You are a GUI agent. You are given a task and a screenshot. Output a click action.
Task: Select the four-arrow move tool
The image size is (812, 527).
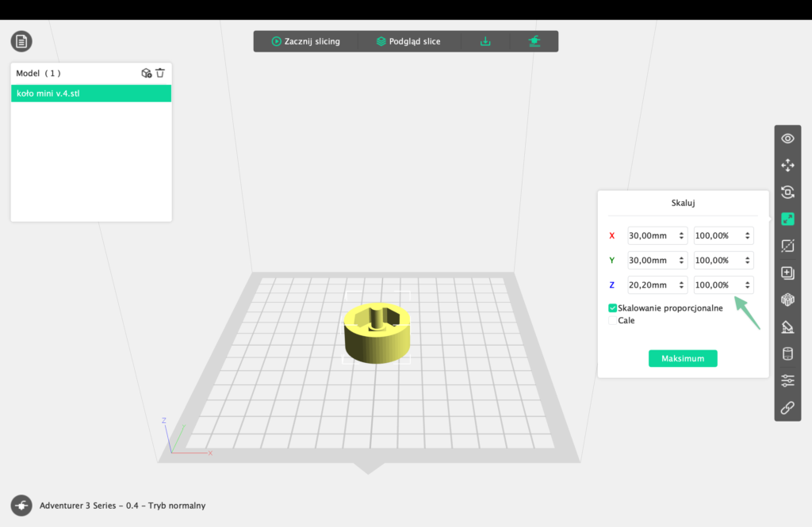tap(787, 166)
